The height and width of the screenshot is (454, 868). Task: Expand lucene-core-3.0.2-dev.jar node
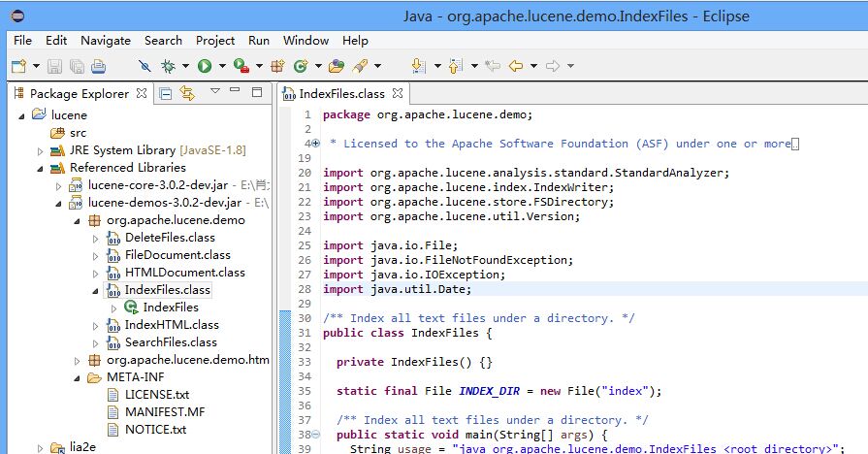(58, 186)
